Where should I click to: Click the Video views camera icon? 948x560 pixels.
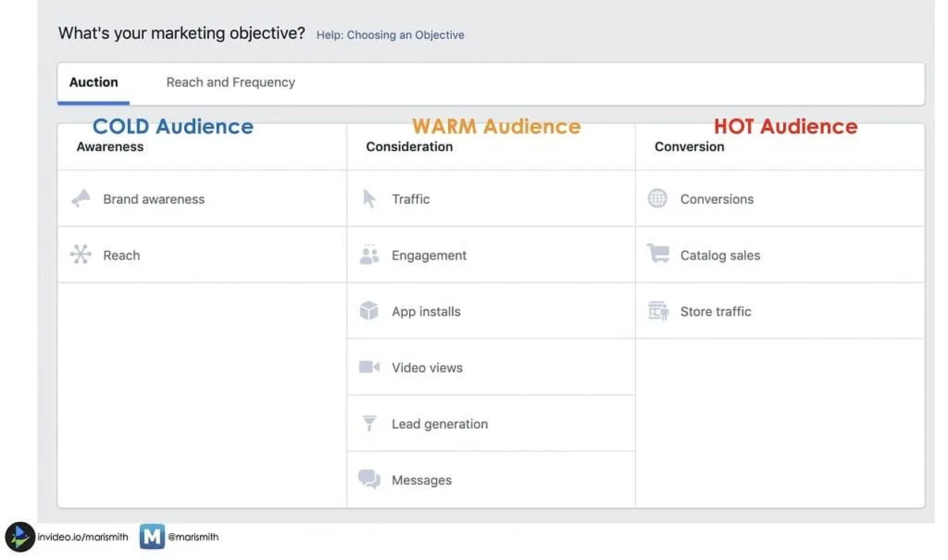pos(369,367)
